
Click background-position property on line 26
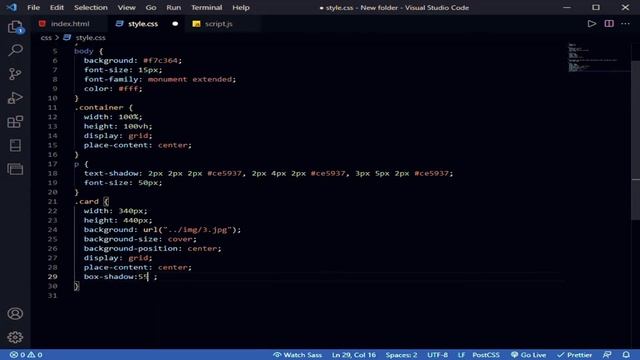point(130,249)
